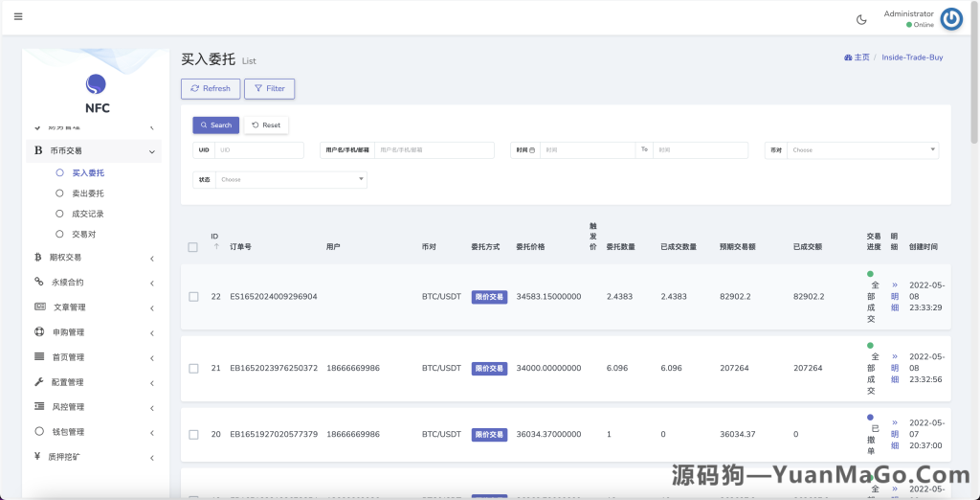
Task: Click the Inside-Trade-Buy breadcrumb text
Action: coord(912,57)
